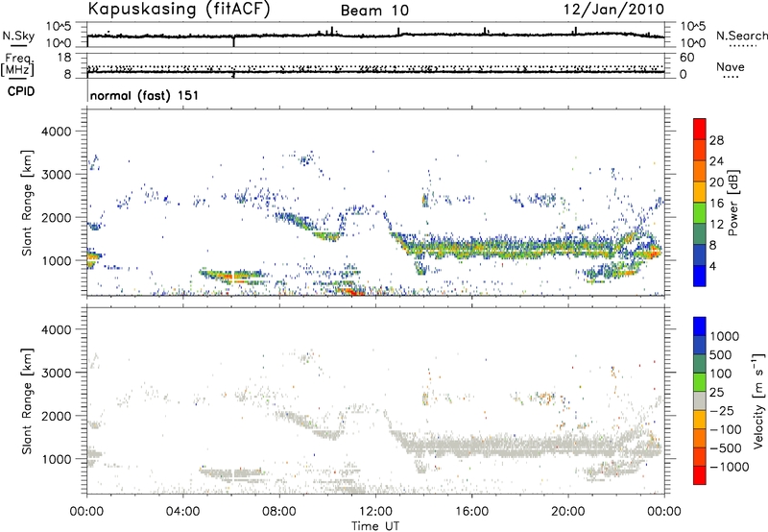The image size is (768, 532).
Task: Click the '-25' label on the velocity colorbar
Action: (x=722, y=410)
